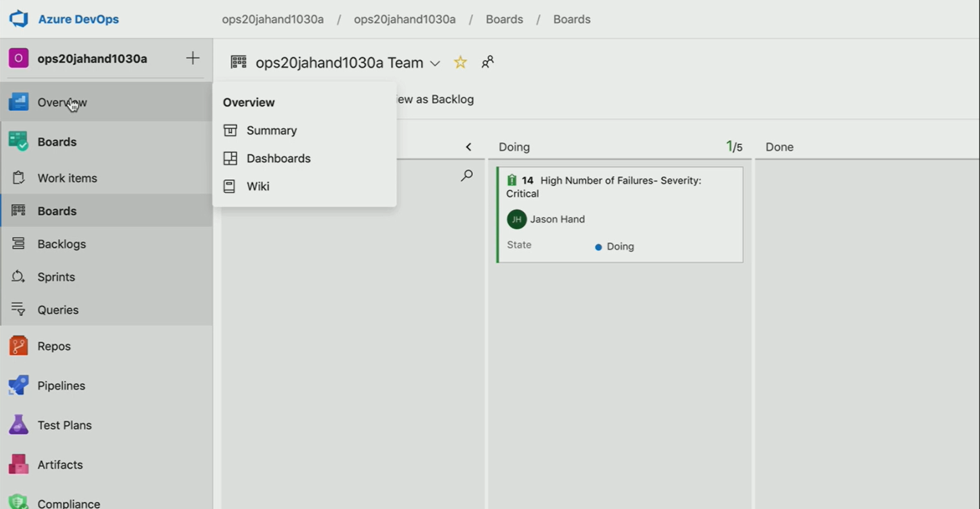Click the Compliance shield icon
Viewport: 980px width, 509px height.
coord(18,502)
